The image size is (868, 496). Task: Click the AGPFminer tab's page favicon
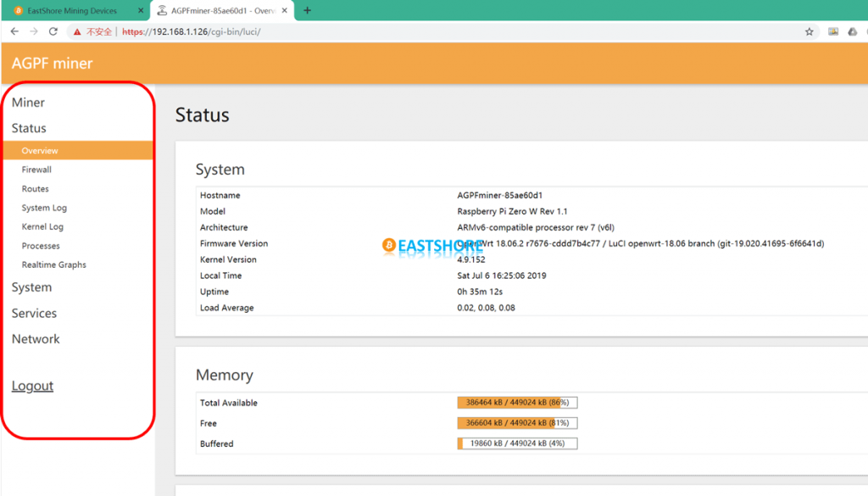(164, 11)
